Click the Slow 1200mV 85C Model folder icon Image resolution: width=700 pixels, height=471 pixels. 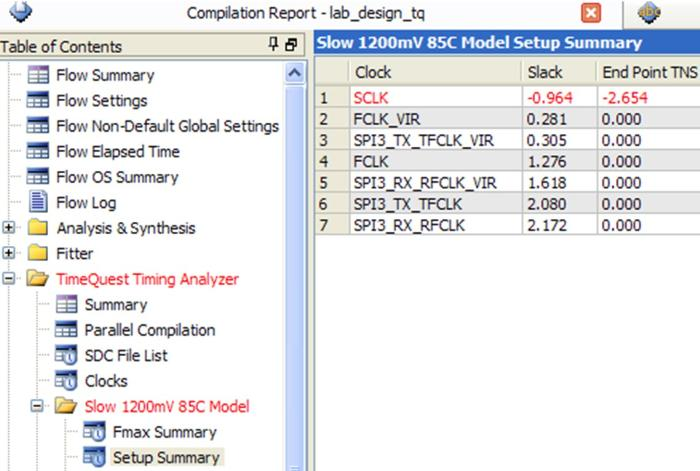click(x=66, y=406)
